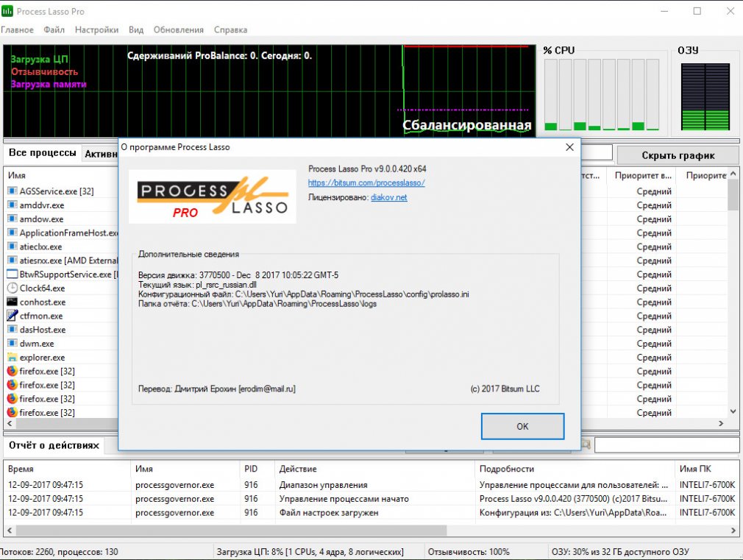Click the Process Lasso title bar icon
Image resolution: width=743 pixels, height=560 pixels.
7,11
